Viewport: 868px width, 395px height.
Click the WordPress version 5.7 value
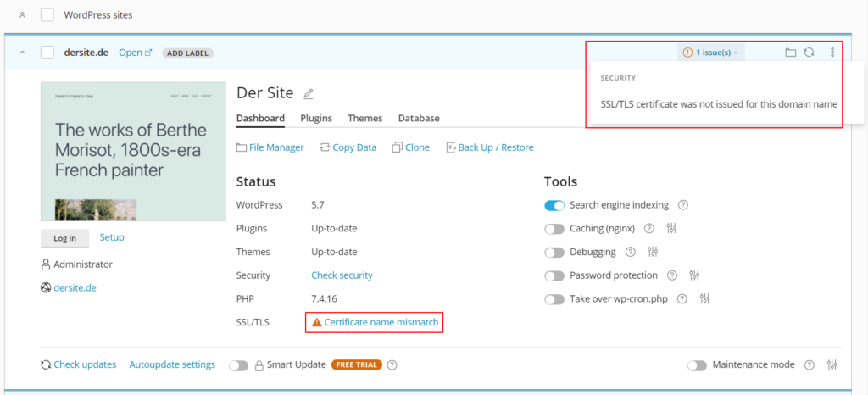(318, 204)
